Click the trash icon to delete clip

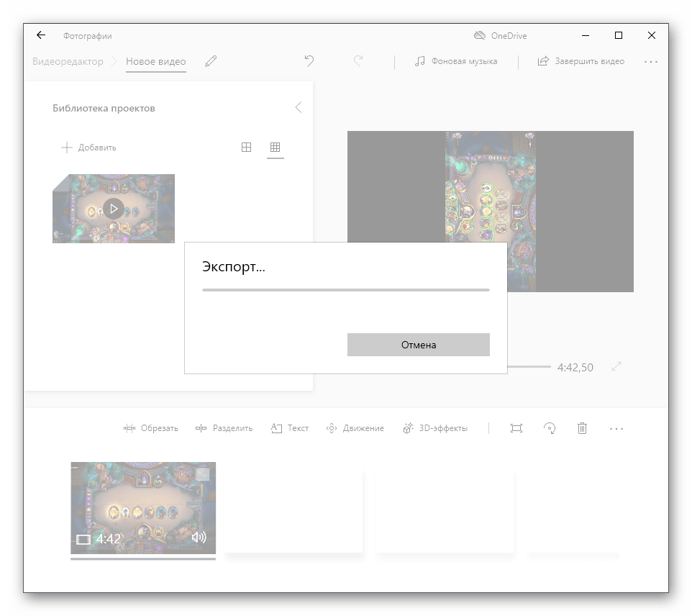(x=582, y=428)
